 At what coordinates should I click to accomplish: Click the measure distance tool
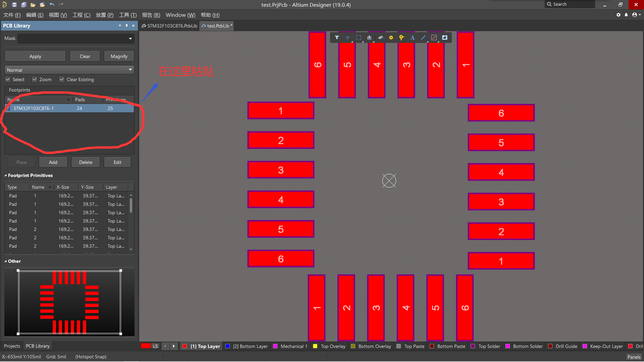pos(434,38)
